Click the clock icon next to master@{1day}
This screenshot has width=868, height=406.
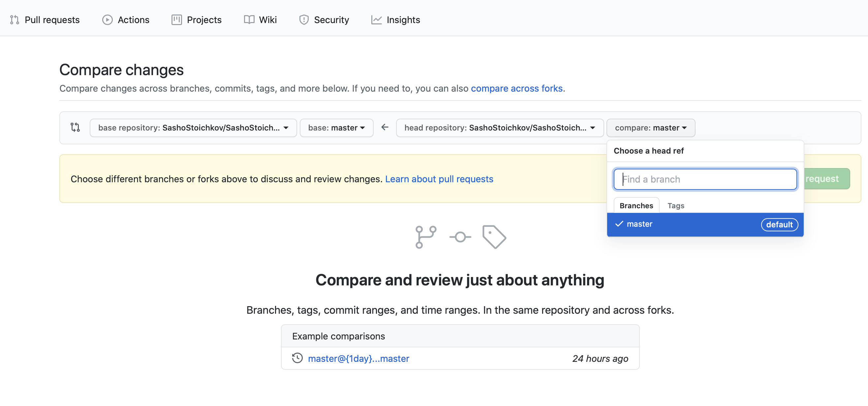[x=297, y=358]
